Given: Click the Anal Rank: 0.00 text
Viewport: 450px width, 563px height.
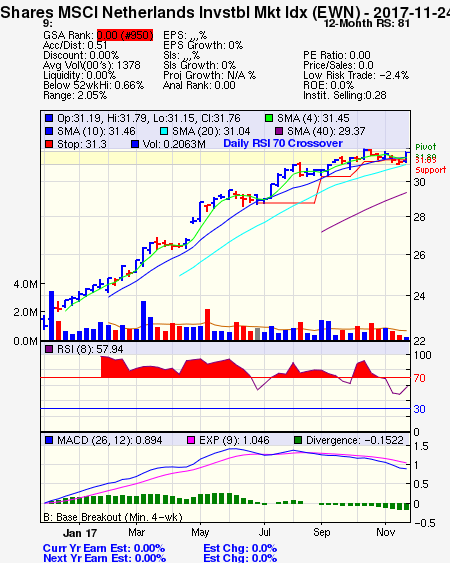Looking at the screenshot, I should point(199,85).
